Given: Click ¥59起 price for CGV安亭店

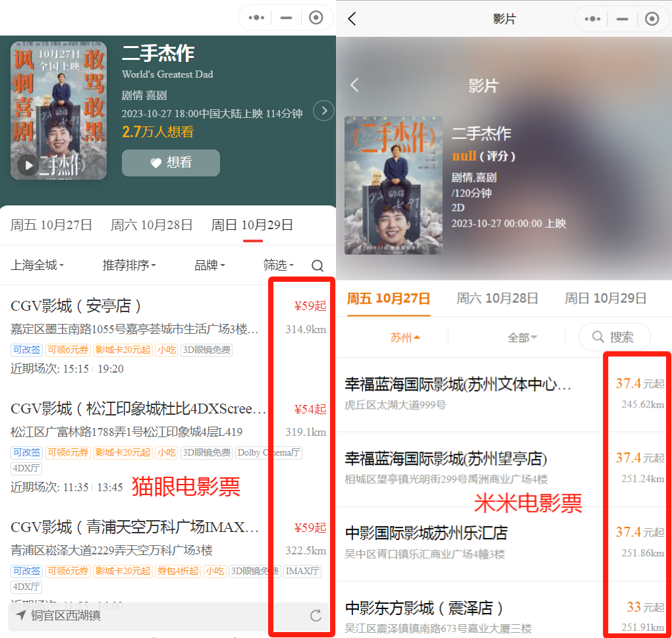Looking at the screenshot, I should [310, 306].
